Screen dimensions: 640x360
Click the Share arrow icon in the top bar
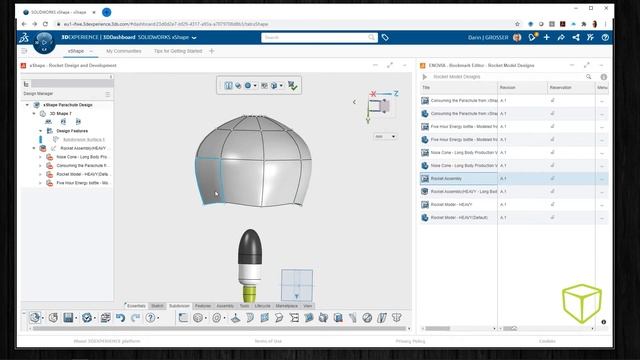coord(561,38)
